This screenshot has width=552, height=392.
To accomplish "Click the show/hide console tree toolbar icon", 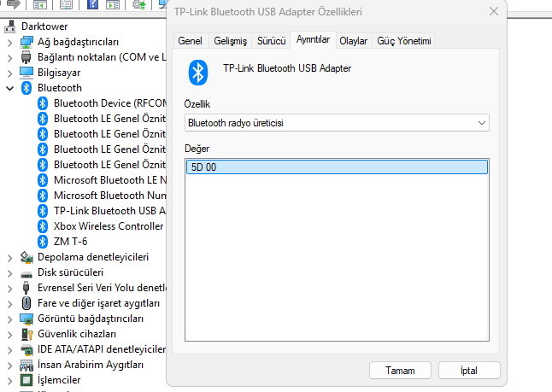I will [x=40, y=4].
